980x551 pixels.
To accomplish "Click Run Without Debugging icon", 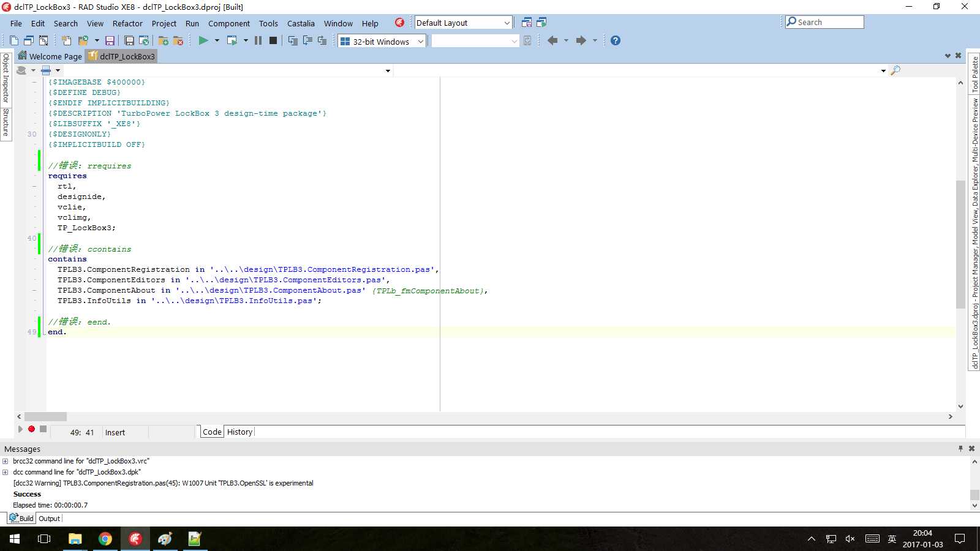I will [x=232, y=40].
